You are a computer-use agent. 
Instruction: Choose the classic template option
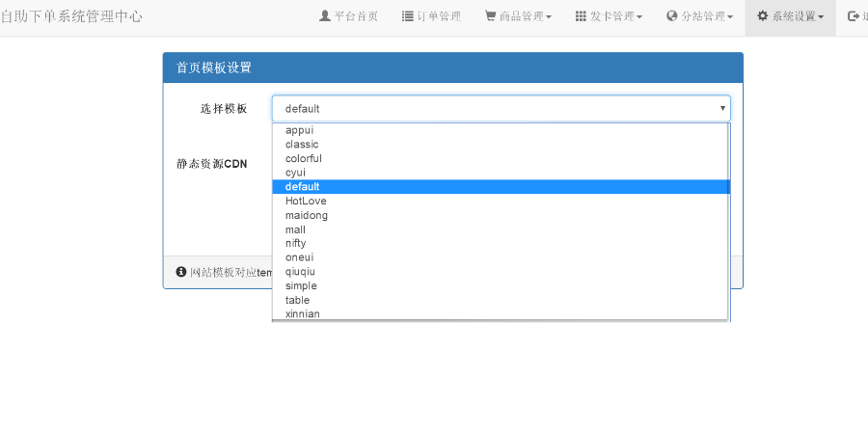501,144
